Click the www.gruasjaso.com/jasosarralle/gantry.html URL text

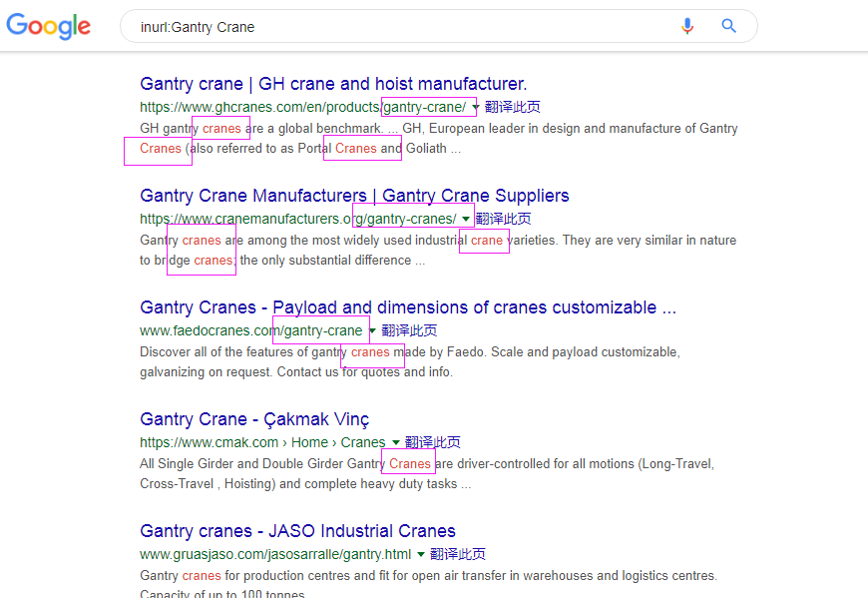click(x=275, y=554)
